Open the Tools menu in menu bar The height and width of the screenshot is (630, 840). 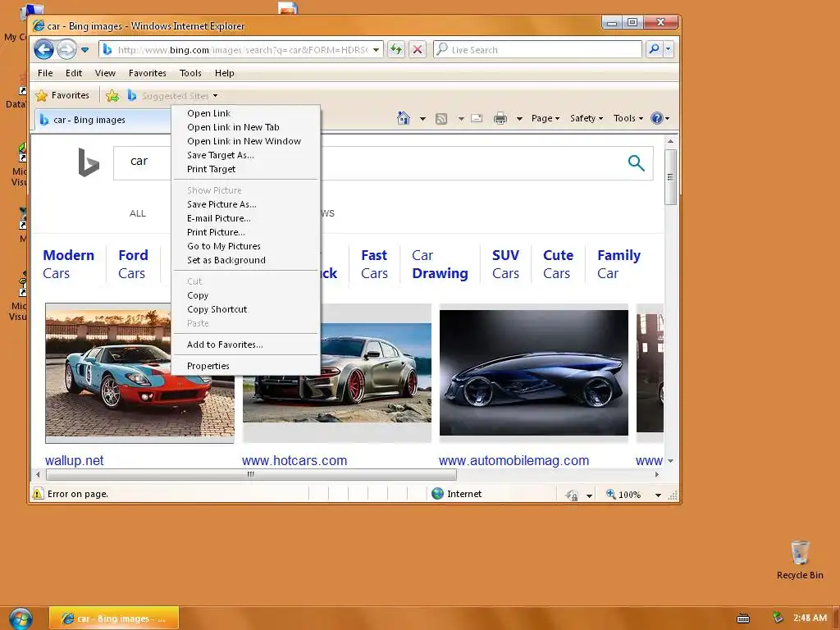(x=190, y=73)
